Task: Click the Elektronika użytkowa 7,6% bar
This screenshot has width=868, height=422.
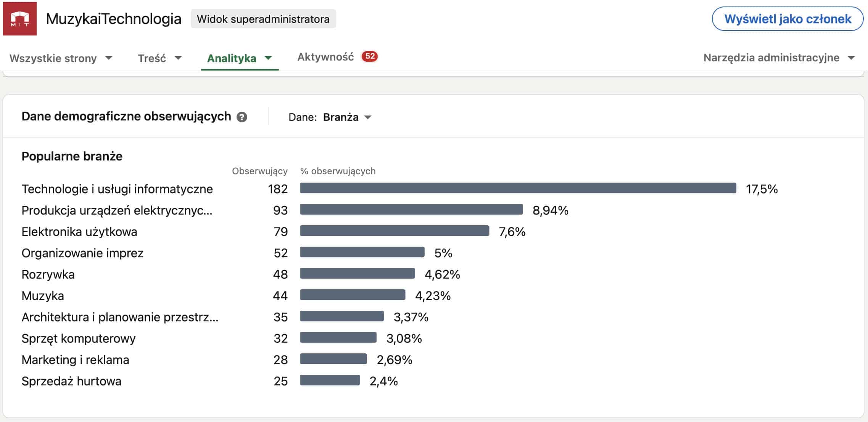Action: pos(395,231)
